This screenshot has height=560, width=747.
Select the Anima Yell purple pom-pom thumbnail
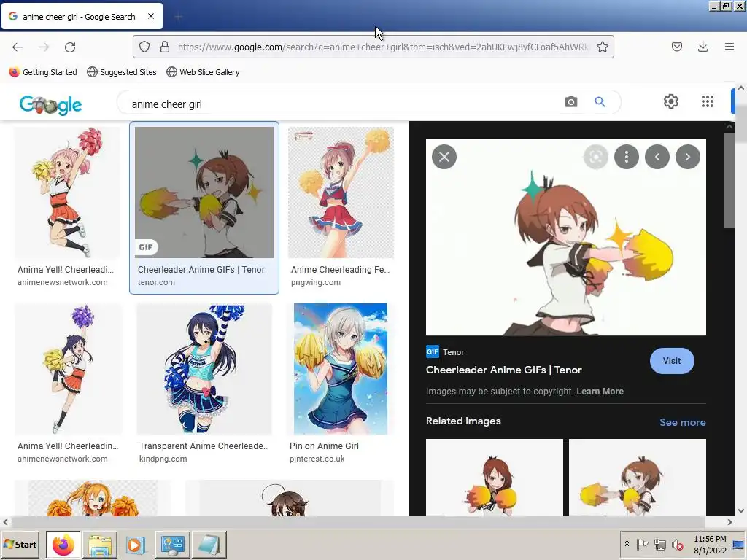(69, 369)
